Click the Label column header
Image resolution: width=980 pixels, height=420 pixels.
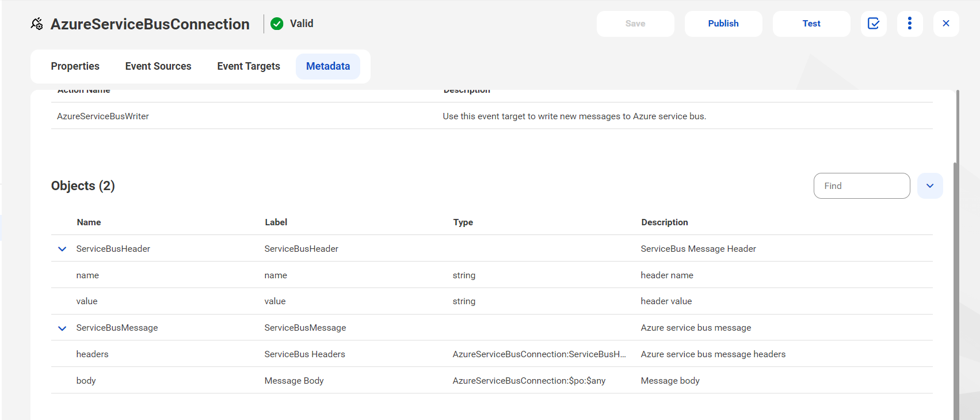tap(276, 222)
